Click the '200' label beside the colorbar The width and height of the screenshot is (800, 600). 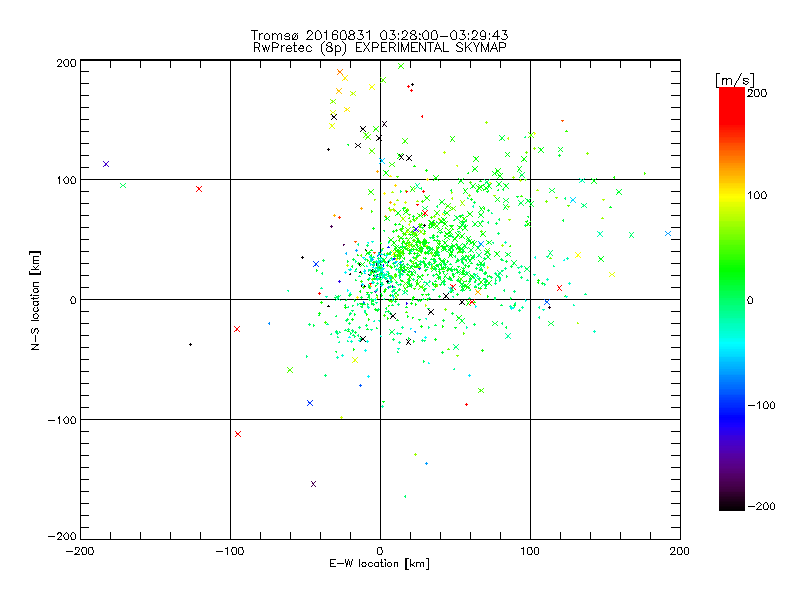coord(757,93)
